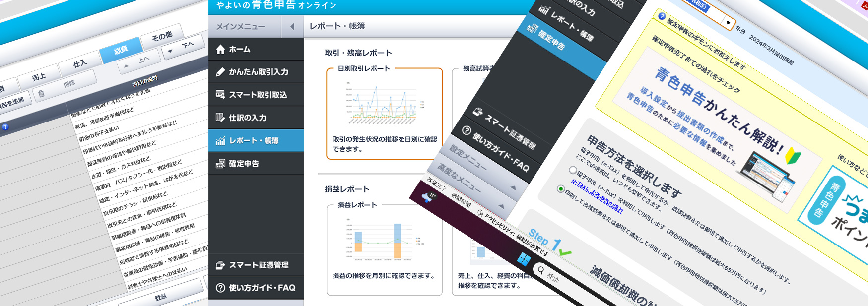The image size is (868, 306).
Task: Click the 仕訳の入力 ledger icon
Action: pyautogui.click(x=220, y=118)
